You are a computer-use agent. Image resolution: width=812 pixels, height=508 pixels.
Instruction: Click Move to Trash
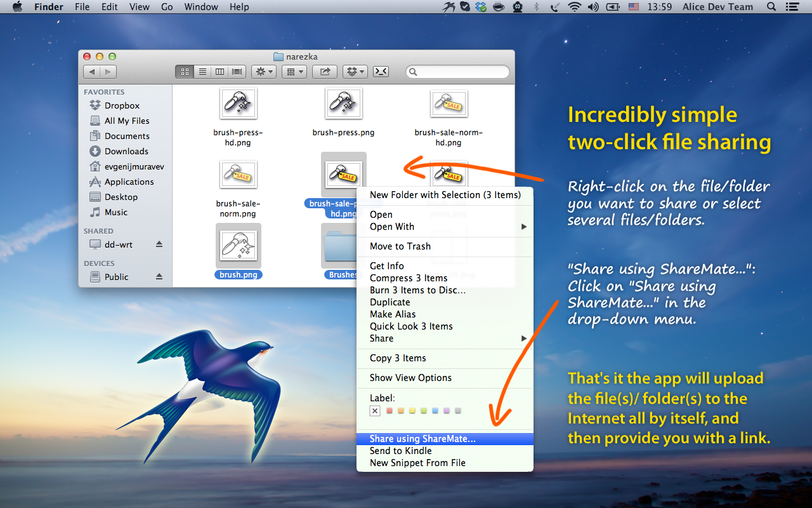click(x=400, y=246)
